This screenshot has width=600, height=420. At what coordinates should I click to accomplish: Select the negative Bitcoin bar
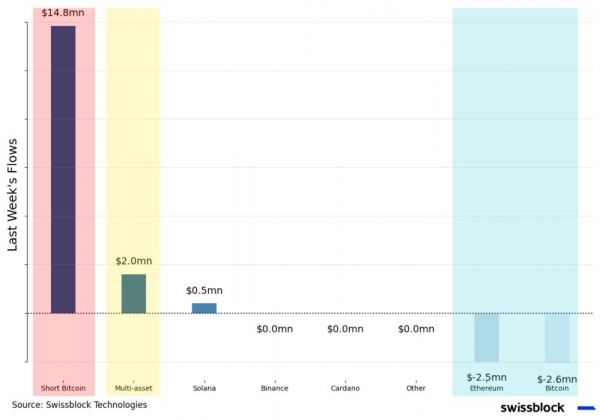click(x=557, y=338)
